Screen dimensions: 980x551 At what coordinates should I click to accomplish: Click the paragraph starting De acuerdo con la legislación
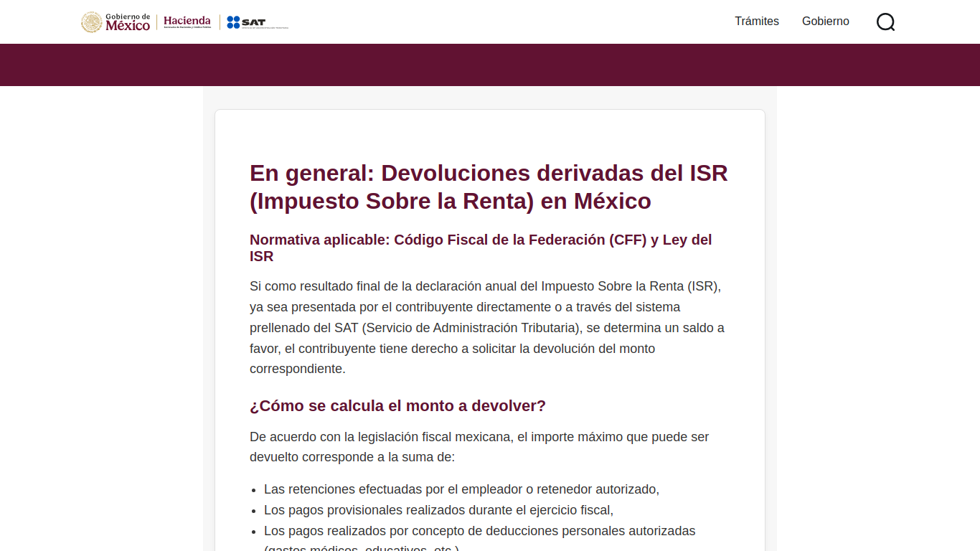coord(479,447)
